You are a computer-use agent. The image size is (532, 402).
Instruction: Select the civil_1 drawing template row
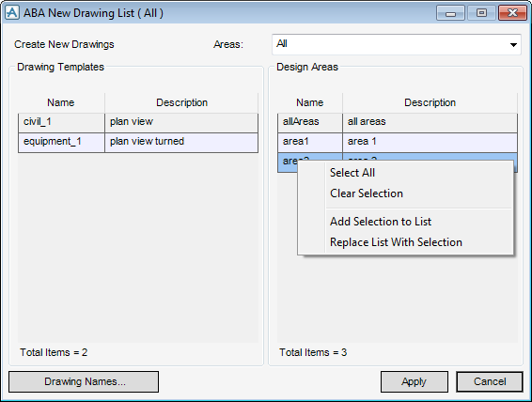138,122
